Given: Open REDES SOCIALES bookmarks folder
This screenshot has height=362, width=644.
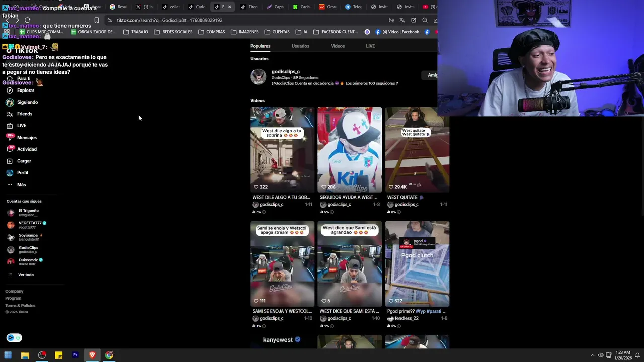Looking at the screenshot, I should pos(173,32).
